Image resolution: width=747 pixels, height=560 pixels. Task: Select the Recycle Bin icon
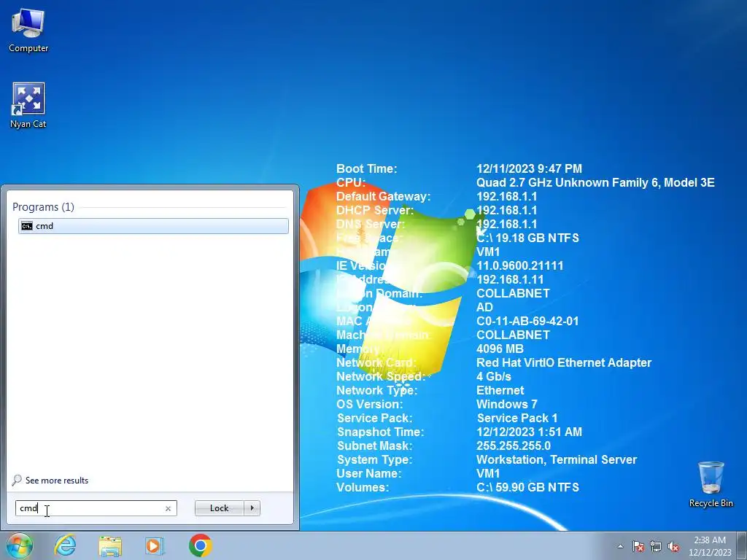click(x=711, y=484)
